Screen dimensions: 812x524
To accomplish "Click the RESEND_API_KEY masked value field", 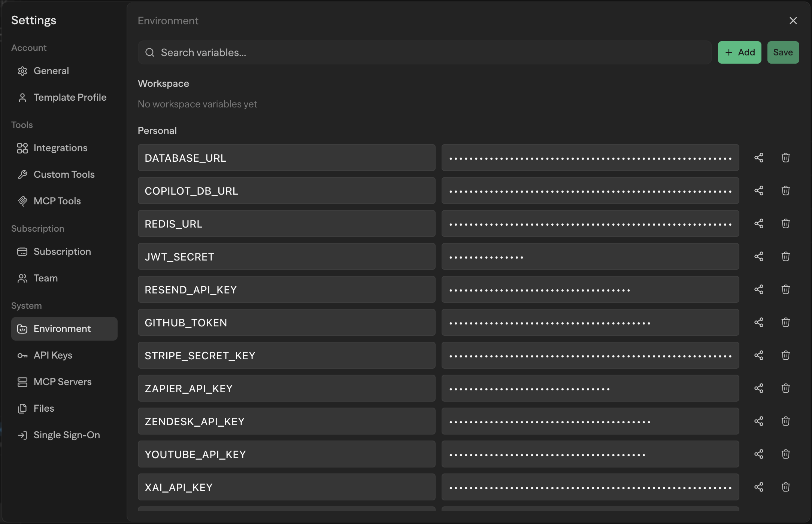I will (x=590, y=289).
